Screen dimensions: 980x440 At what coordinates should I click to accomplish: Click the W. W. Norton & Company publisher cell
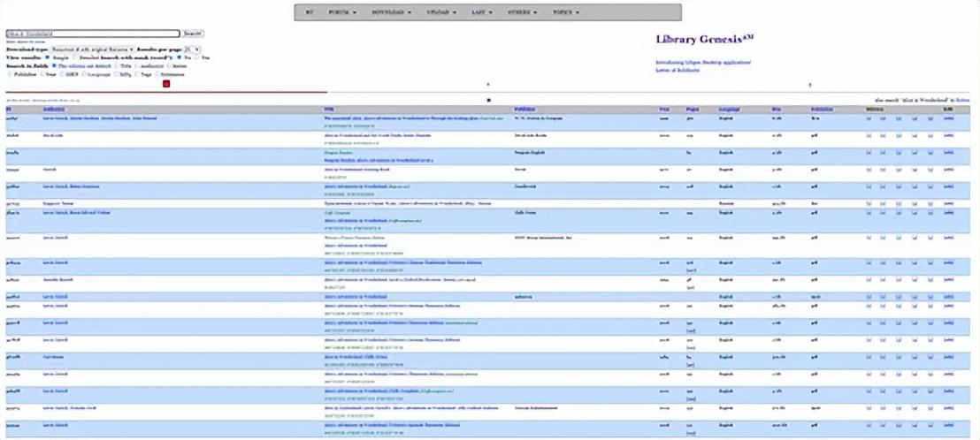[x=540, y=118]
